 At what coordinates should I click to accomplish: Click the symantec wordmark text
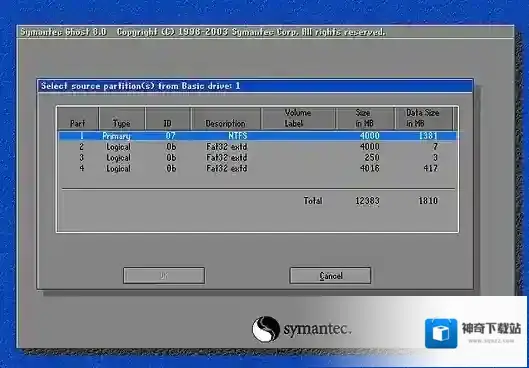tap(317, 329)
